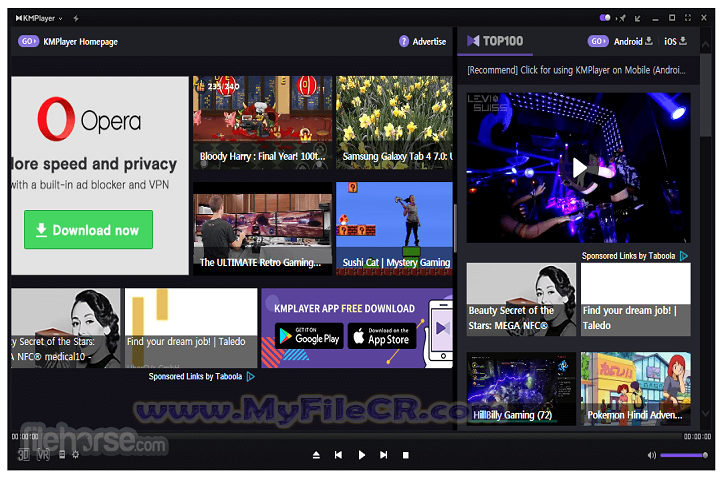Click Taboola arrow icon in right sidebar

pos(684,256)
